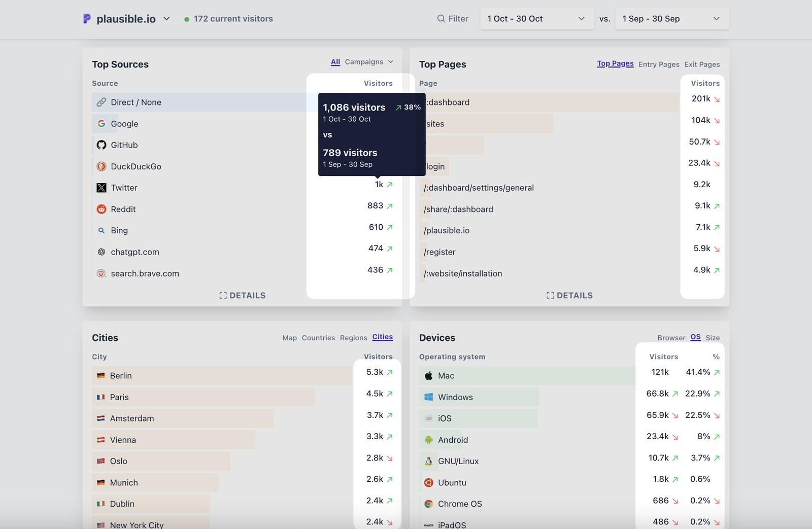Click the Windows logo icon
This screenshot has height=529, width=812.
point(429,397)
